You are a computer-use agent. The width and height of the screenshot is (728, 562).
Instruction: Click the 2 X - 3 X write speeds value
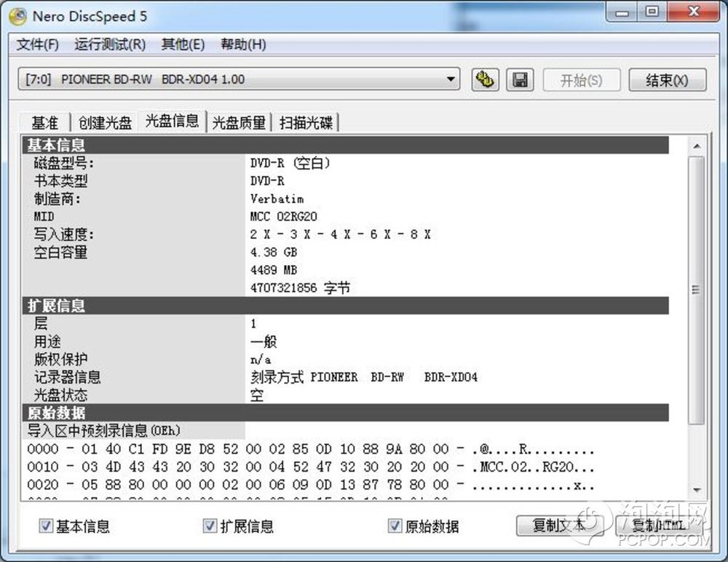tap(340, 234)
